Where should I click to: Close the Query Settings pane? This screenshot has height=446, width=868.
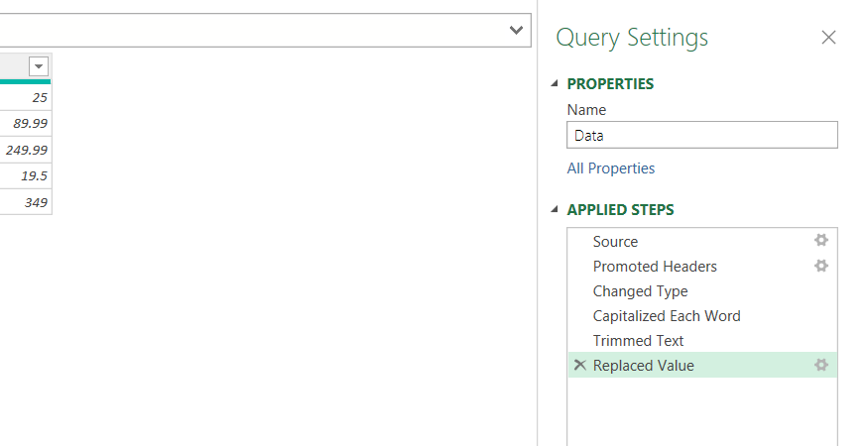tap(828, 38)
